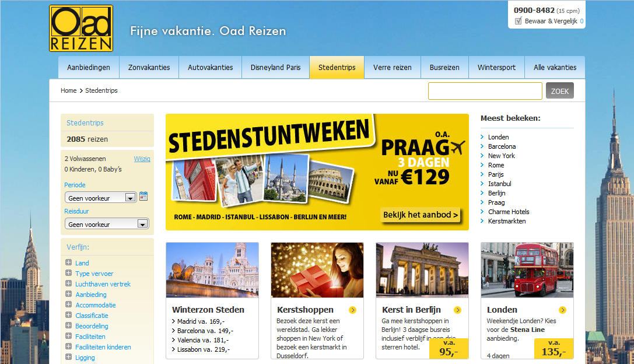The image size is (634, 364).
Task: Open the Disneyland Paris tab
Action: tap(276, 68)
